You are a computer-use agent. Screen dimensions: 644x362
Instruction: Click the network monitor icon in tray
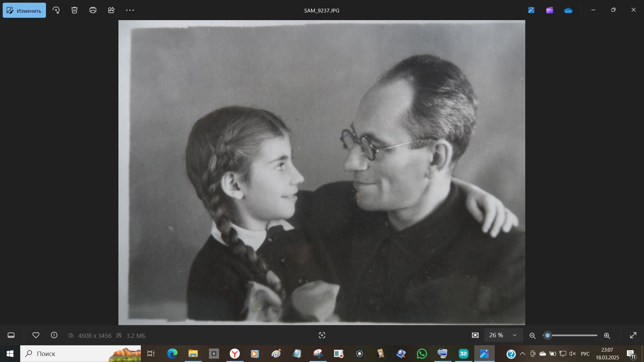pos(563,354)
